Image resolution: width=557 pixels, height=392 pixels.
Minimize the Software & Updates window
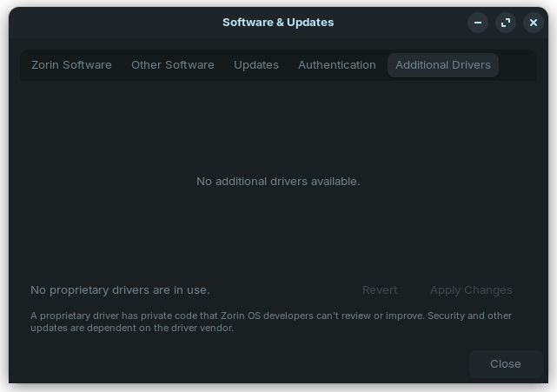coord(478,23)
